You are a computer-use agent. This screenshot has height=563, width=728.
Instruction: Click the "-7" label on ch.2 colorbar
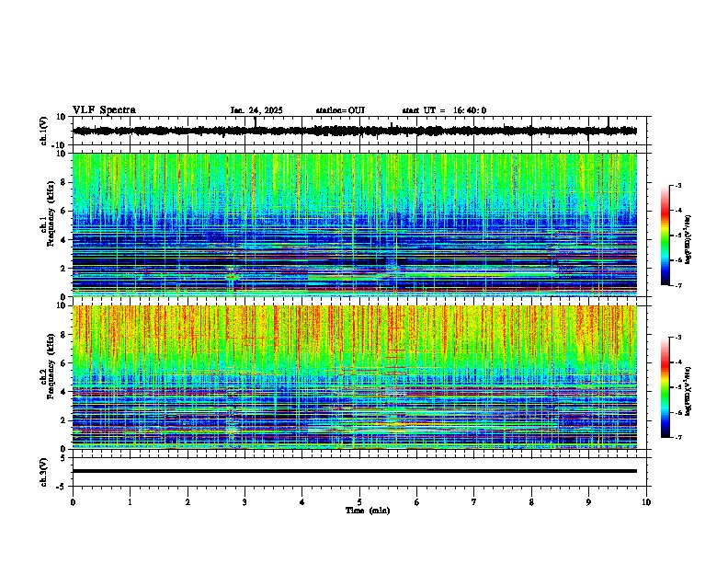click(677, 437)
